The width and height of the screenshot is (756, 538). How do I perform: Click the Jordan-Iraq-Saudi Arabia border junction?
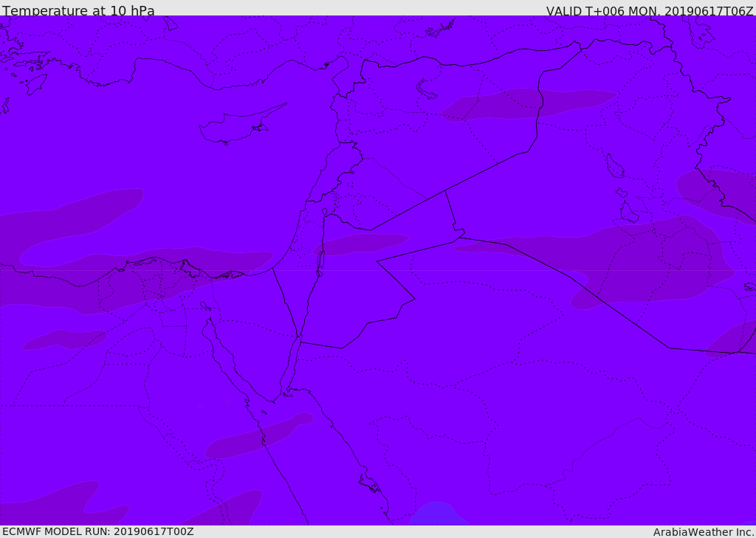pyautogui.click(x=461, y=237)
